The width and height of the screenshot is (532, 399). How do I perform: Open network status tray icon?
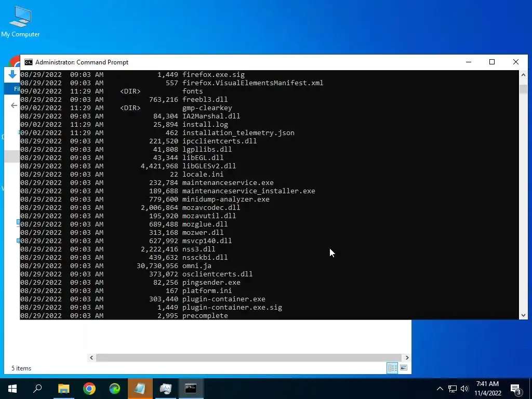pyautogui.click(x=453, y=389)
